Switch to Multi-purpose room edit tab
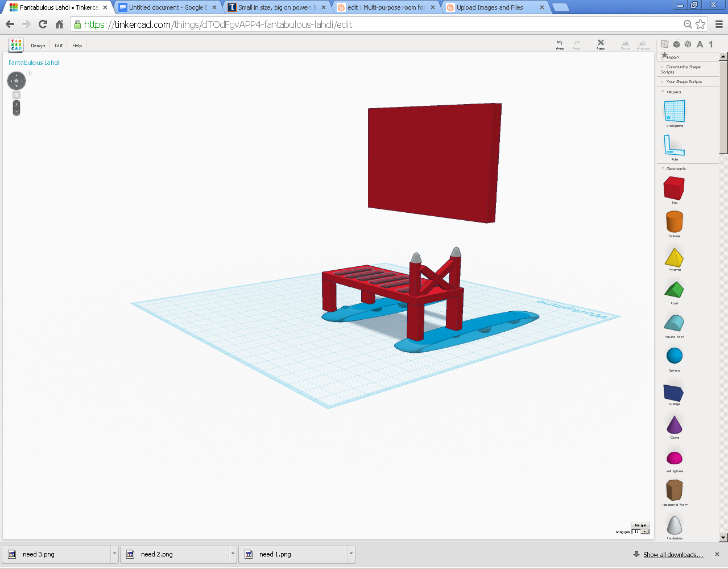Viewport: 728px width, 569px height. (x=386, y=7)
